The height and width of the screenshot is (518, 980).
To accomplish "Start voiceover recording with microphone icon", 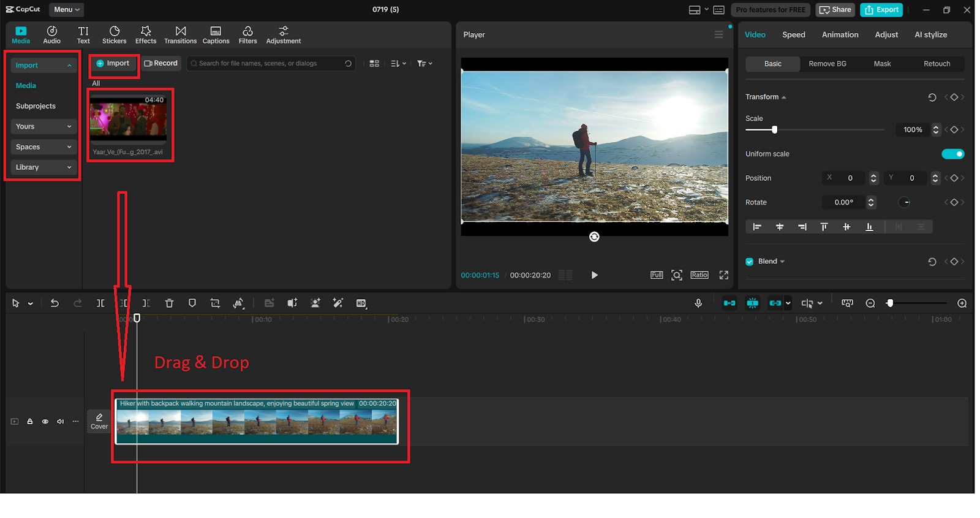I will pyautogui.click(x=698, y=303).
